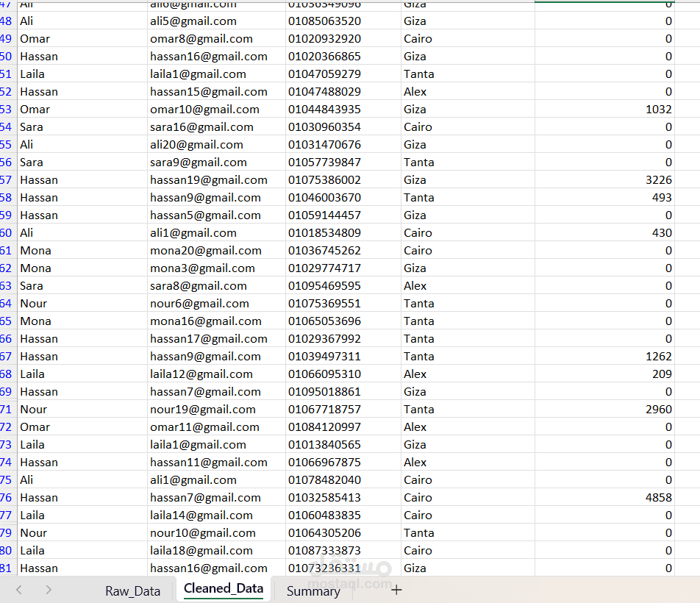The image size is (700, 603).
Task: Select mona16@gmail.com cell
Action: [216, 321]
